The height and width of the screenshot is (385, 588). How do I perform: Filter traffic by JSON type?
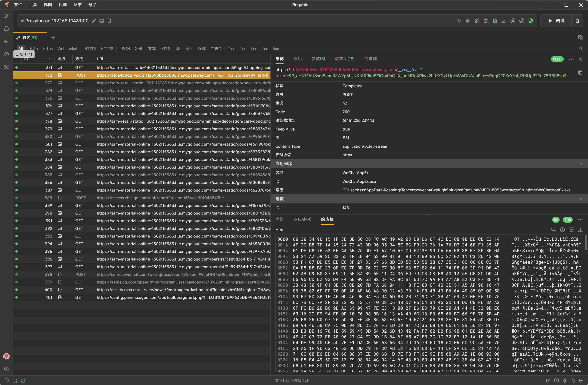[125, 49]
